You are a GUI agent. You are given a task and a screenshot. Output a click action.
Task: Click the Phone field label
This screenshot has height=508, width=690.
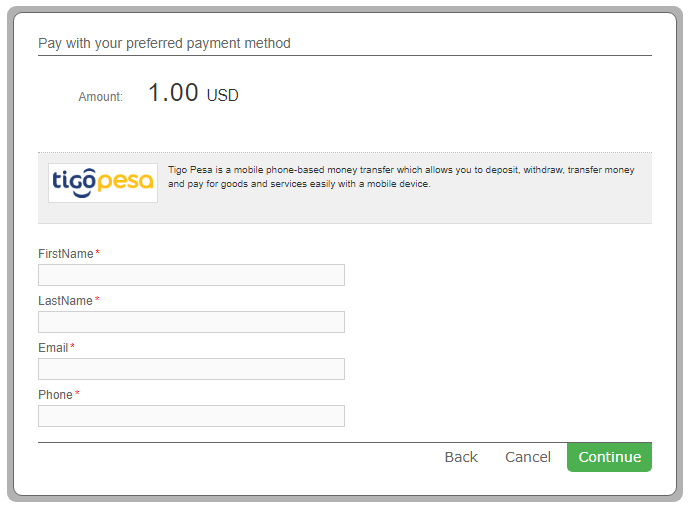(x=55, y=395)
